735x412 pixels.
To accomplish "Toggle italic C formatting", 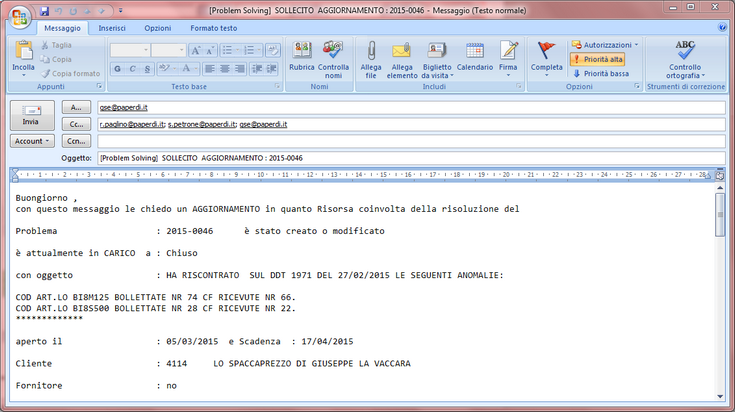I will pyautogui.click(x=132, y=69).
